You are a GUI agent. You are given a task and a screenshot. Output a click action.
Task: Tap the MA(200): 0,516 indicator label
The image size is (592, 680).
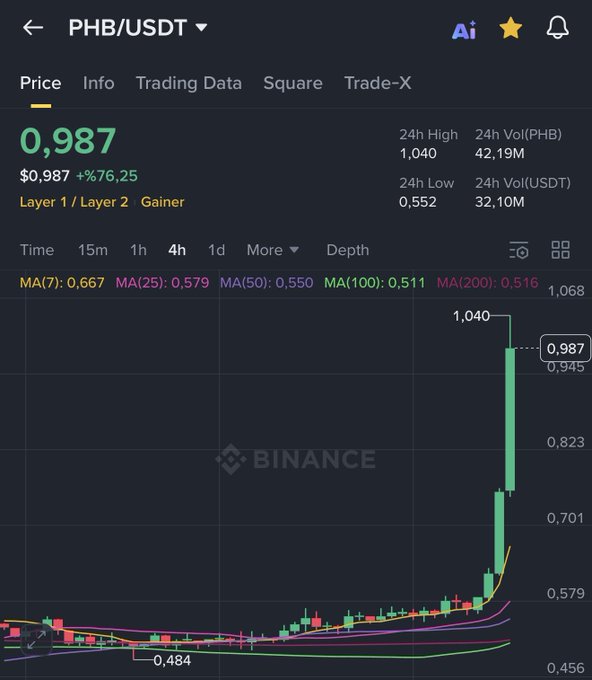(x=487, y=283)
